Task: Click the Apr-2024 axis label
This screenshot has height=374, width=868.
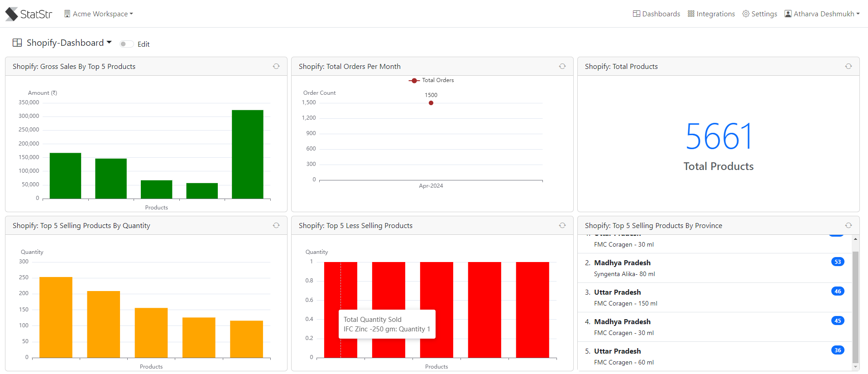Action: point(431,186)
